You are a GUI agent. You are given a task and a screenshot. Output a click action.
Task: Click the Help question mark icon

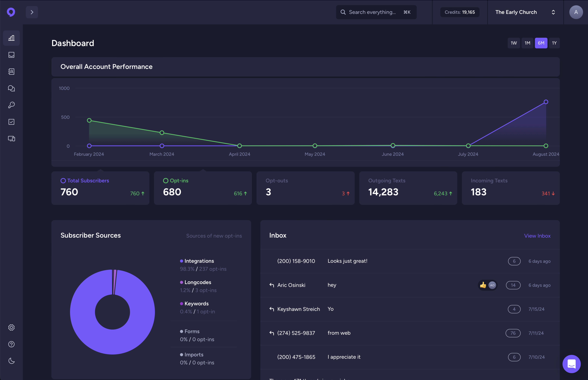[x=11, y=344]
